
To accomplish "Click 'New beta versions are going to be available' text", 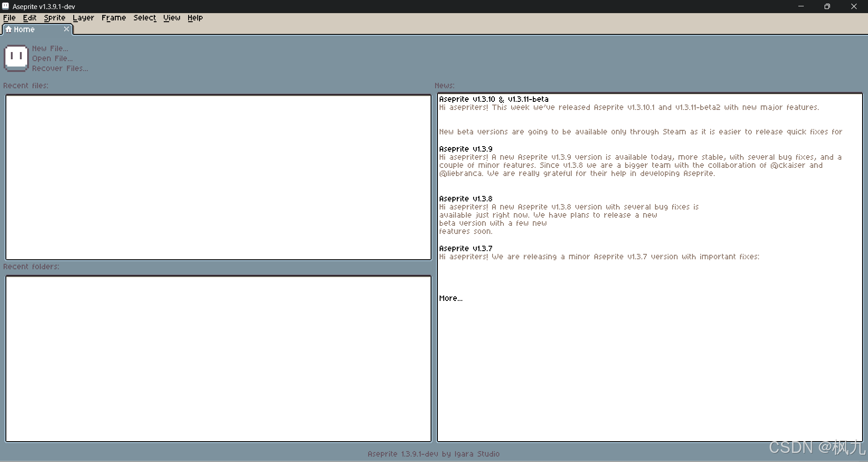I will (x=523, y=132).
